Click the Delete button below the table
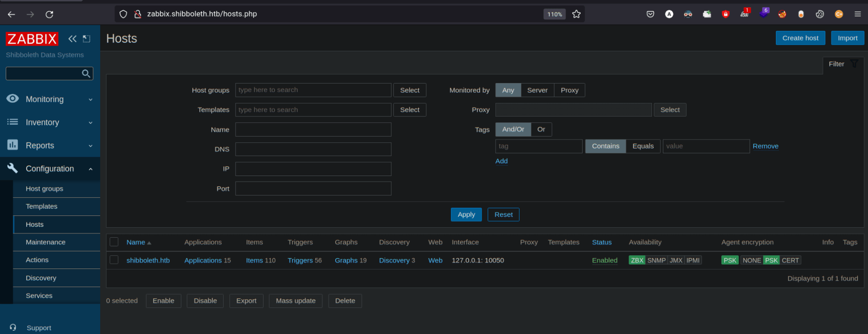Viewport: 868px width, 334px height. click(x=345, y=301)
